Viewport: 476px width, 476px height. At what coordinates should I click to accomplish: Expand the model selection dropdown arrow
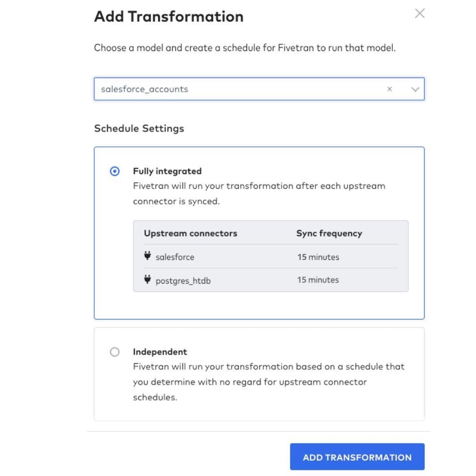(x=415, y=89)
